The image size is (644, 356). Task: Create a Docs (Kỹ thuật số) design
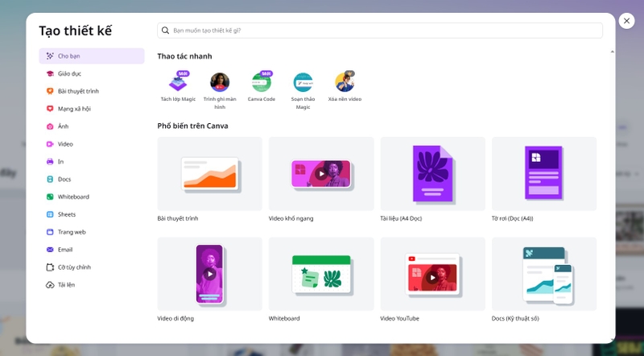pyautogui.click(x=544, y=274)
